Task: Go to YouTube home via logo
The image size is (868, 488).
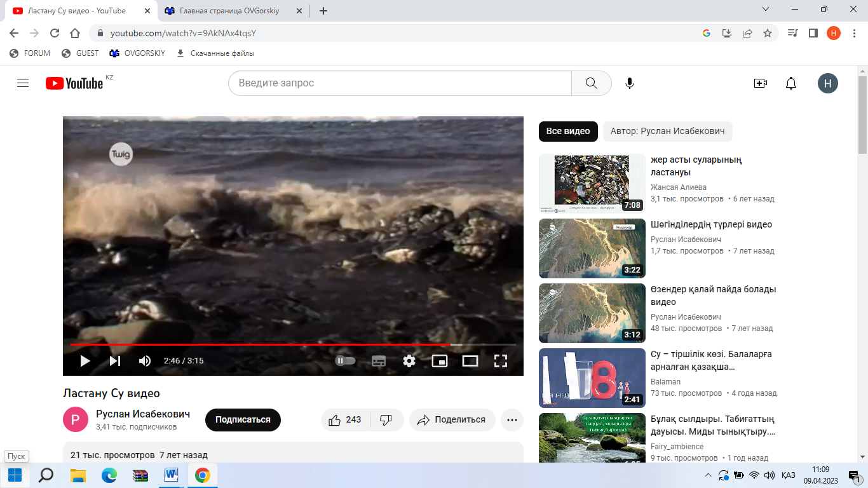Action: coord(74,83)
